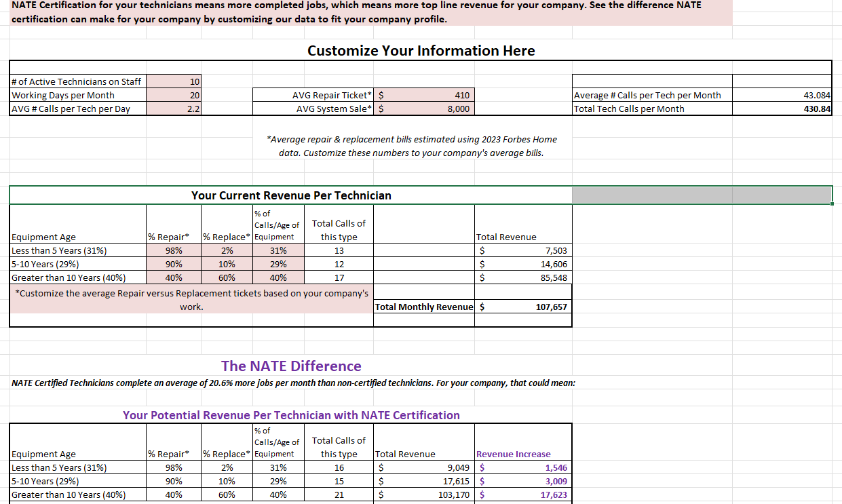Image resolution: width=842 pixels, height=504 pixels.
Task: Select the 98% repair cell in current revenue table
Action: (x=174, y=250)
